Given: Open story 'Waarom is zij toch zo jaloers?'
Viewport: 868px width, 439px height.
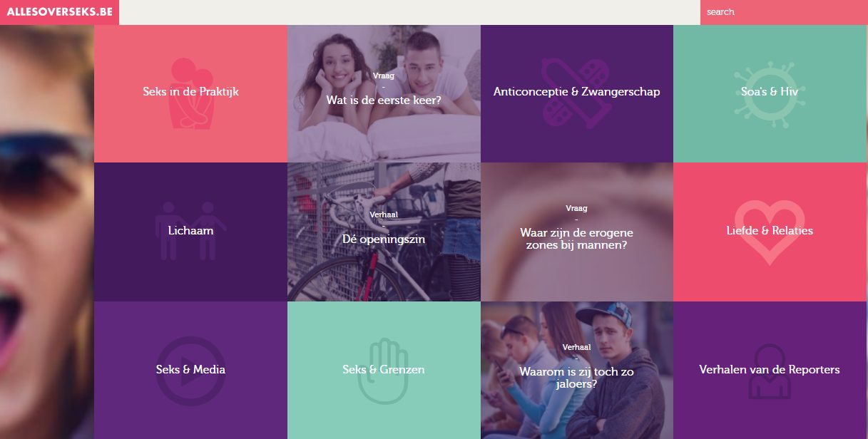Looking at the screenshot, I should pos(576,370).
